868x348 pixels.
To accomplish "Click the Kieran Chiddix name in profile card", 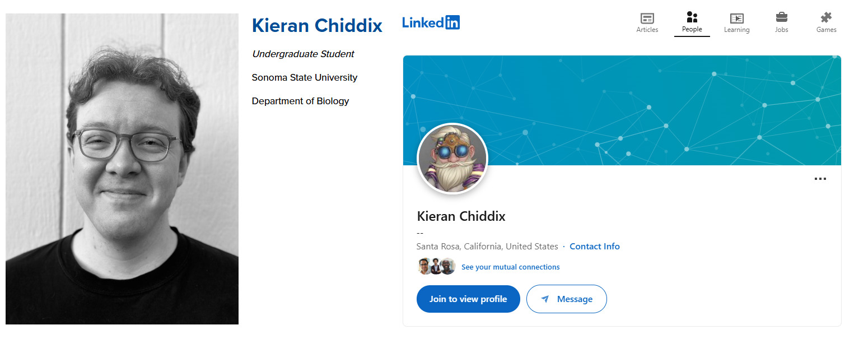I will (x=461, y=216).
